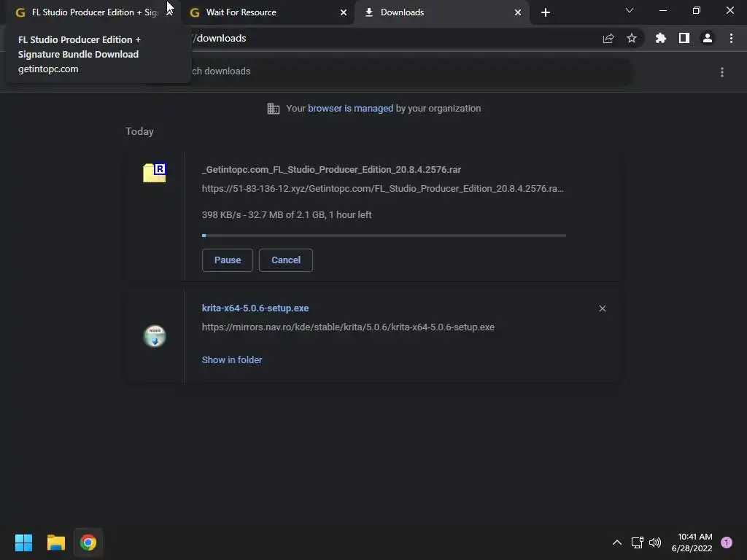Close the Wait For Resource tab
The height and width of the screenshot is (560, 747).
coord(344,12)
